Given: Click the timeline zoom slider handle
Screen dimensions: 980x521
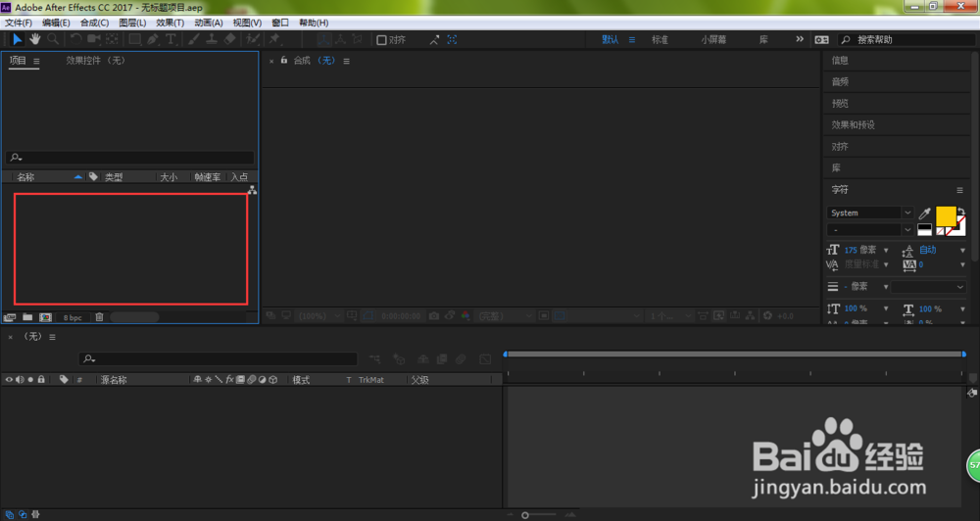Looking at the screenshot, I should click(525, 515).
